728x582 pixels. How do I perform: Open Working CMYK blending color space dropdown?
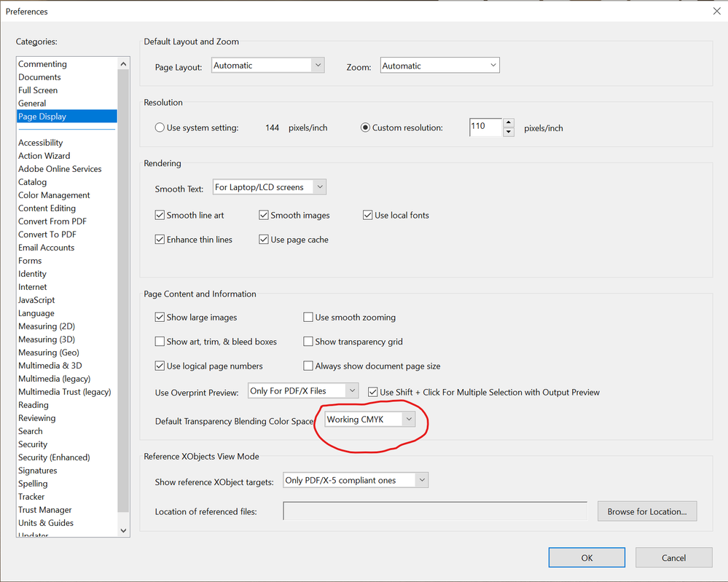click(x=369, y=420)
